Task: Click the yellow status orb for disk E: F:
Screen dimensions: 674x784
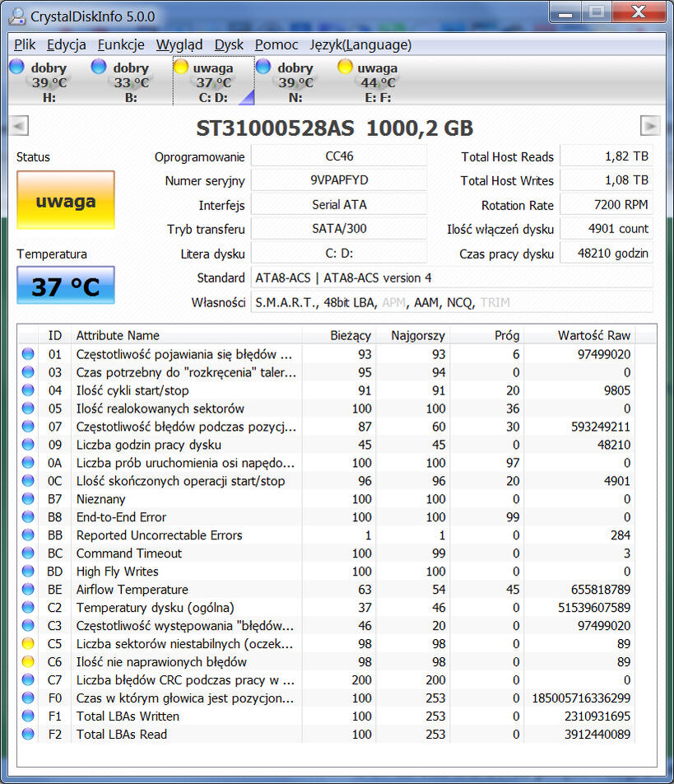Action: (x=346, y=67)
